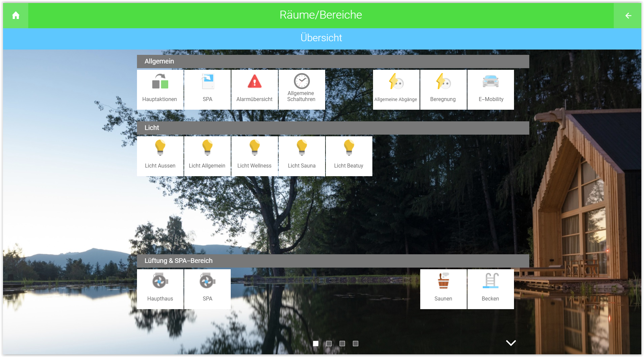
Task: Open the E-Mobility car tile
Action: coord(491,89)
